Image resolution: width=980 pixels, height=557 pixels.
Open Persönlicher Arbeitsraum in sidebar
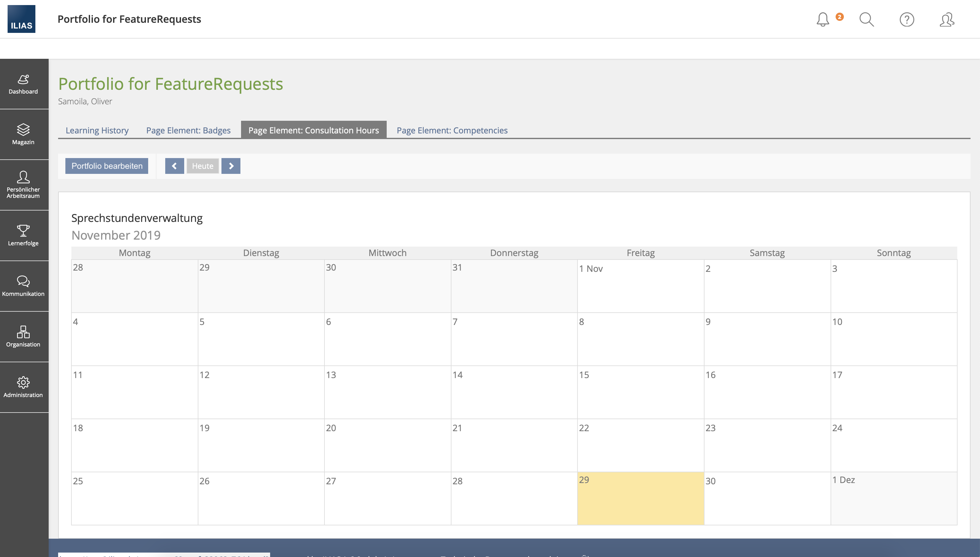point(23,184)
